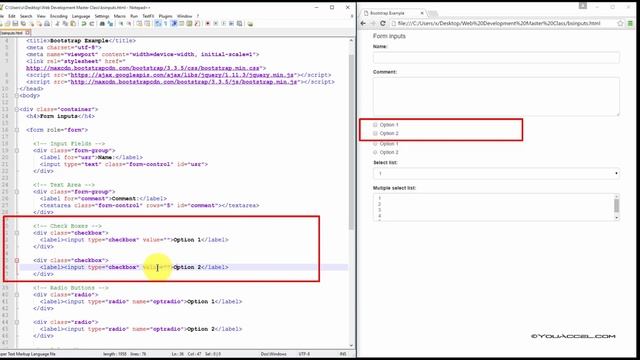The width and height of the screenshot is (640, 360).
Task: Click the Copy toolbar icon
Action: [x=65, y=24]
